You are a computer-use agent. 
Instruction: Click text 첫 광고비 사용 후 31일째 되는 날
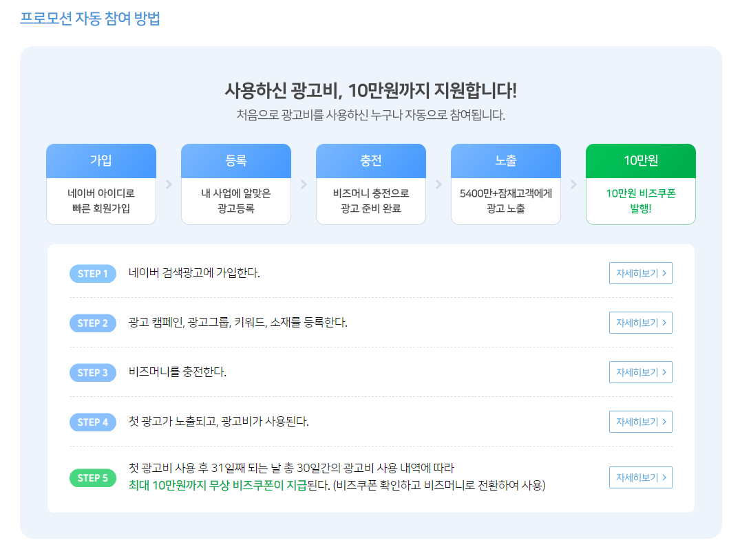pyautogui.click(x=205, y=468)
